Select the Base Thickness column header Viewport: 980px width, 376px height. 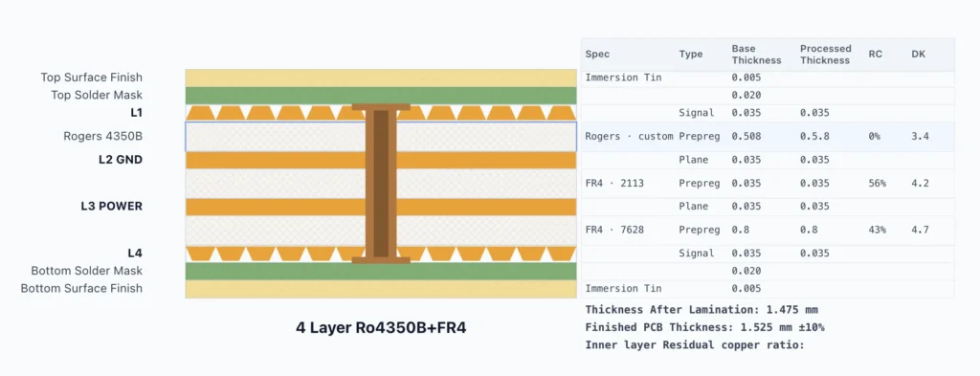pyautogui.click(x=756, y=55)
